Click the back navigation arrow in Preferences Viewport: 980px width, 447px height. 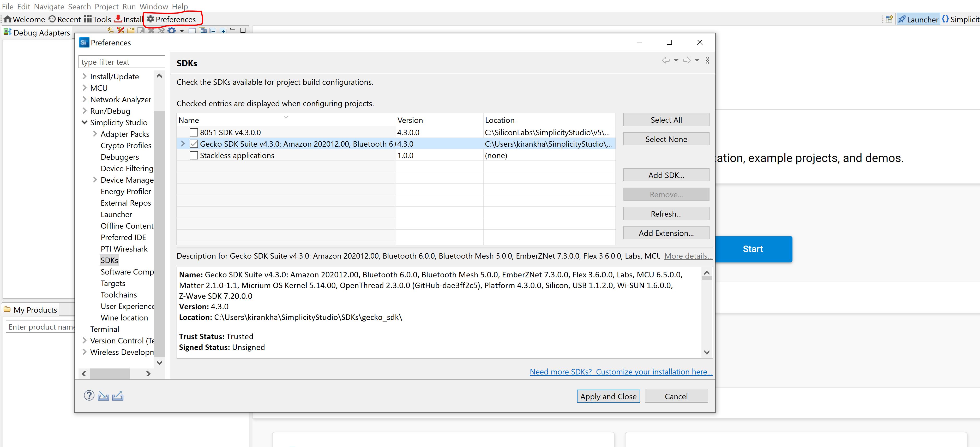[x=666, y=61]
